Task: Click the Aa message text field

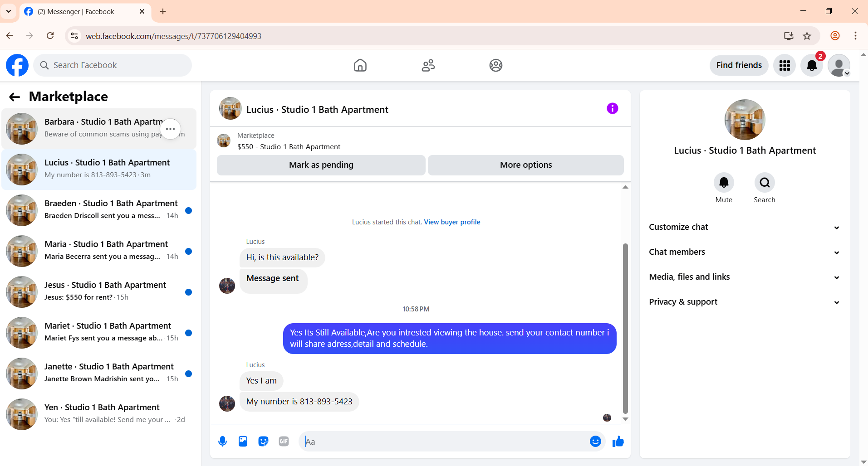Action: pyautogui.click(x=445, y=441)
